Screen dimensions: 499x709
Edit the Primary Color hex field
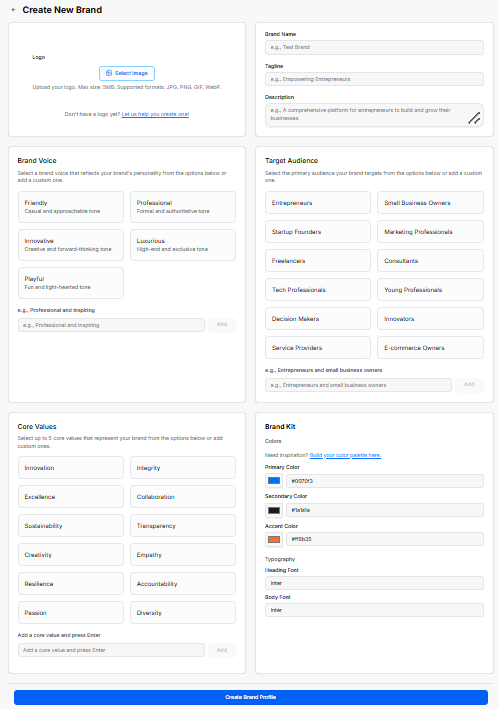385,481
